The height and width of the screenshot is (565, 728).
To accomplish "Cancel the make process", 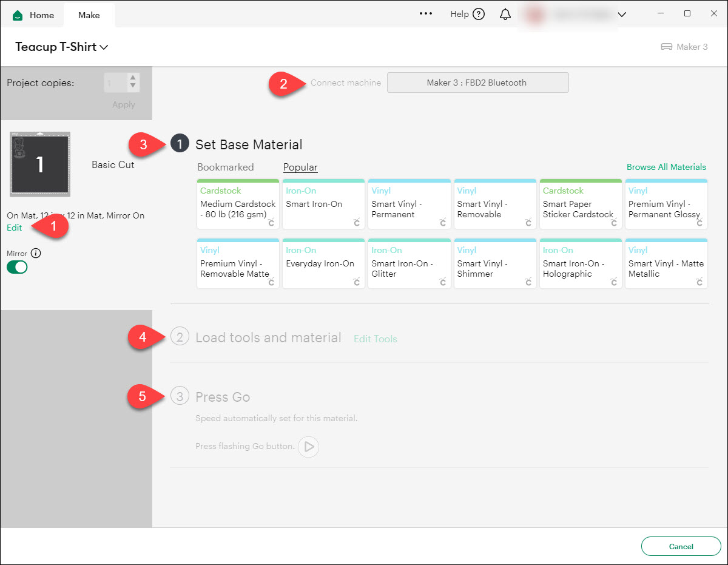I will 681,546.
